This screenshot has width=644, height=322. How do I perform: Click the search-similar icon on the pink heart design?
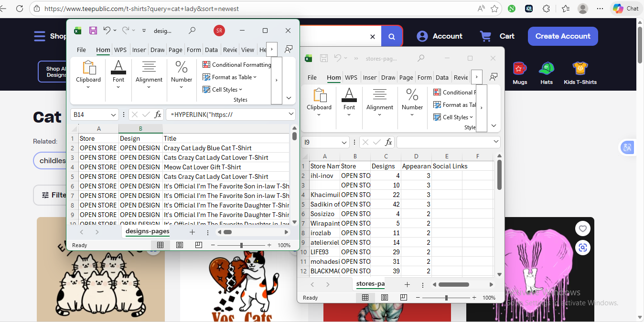(582, 248)
